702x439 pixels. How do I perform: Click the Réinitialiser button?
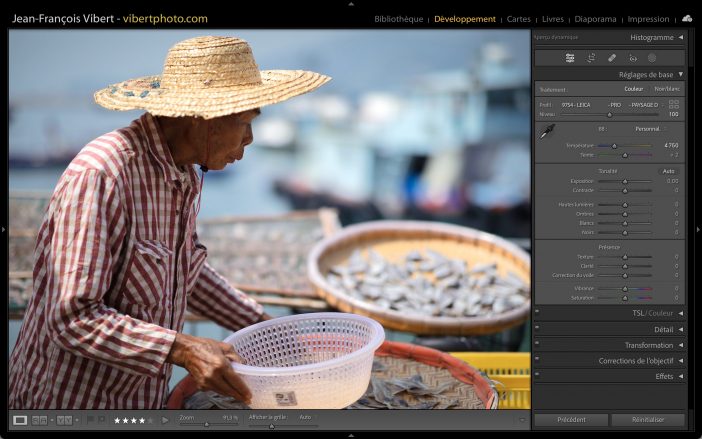[648, 420]
